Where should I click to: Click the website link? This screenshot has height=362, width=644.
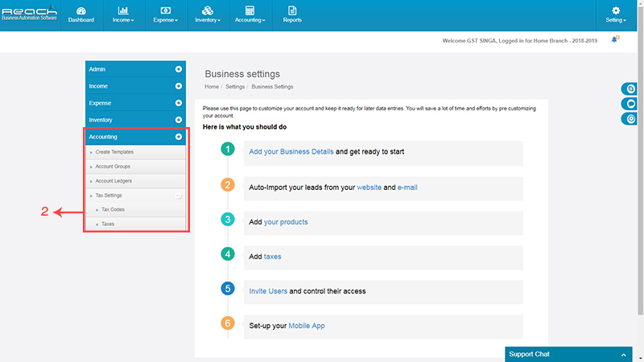(369, 187)
